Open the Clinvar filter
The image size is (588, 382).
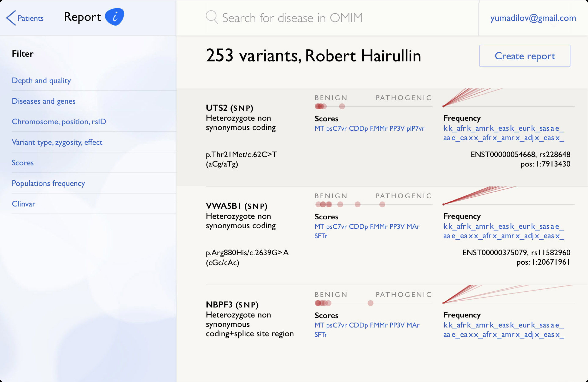click(x=23, y=204)
